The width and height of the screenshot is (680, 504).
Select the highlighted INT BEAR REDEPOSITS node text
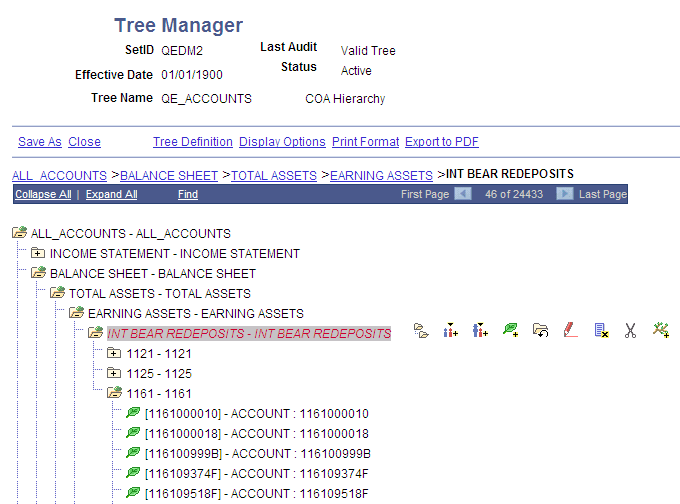(x=249, y=334)
